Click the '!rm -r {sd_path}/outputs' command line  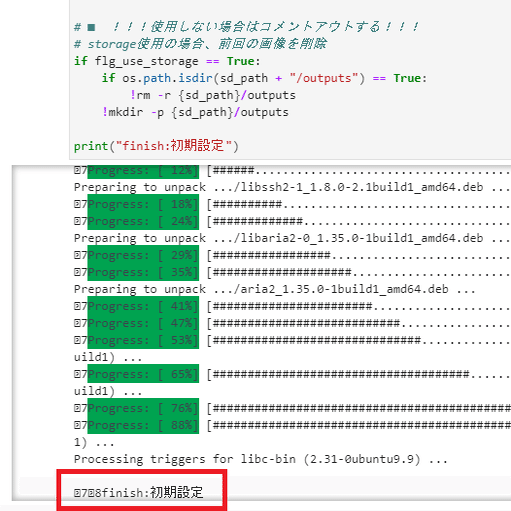pyautogui.click(x=213, y=95)
